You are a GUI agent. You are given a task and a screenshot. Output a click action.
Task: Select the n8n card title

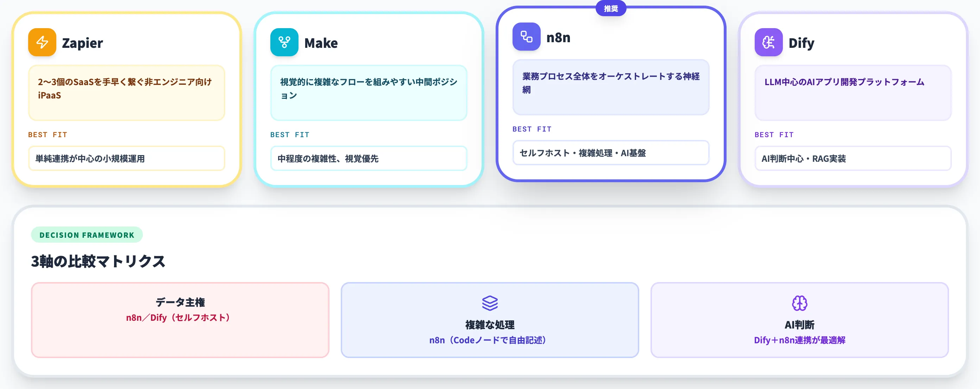click(559, 37)
